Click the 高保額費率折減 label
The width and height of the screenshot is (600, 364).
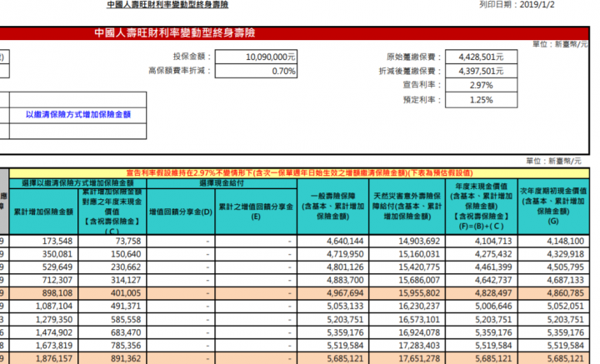pos(180,71)
